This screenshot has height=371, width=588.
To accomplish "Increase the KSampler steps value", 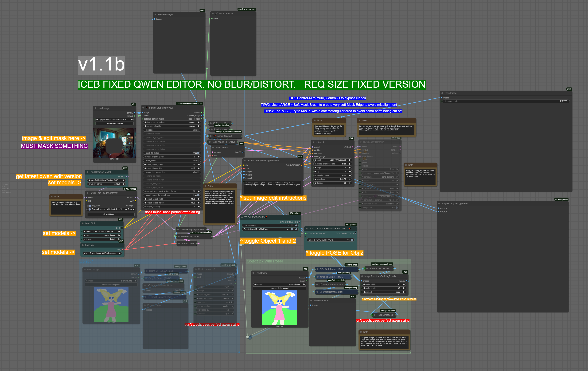I will [350, 168].
